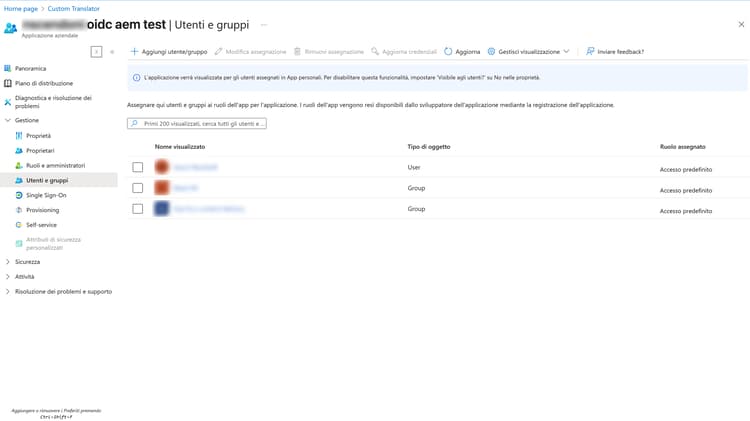
Task: Click Attributi di sicurezza personalizzati icon
Action: point(19,244)
